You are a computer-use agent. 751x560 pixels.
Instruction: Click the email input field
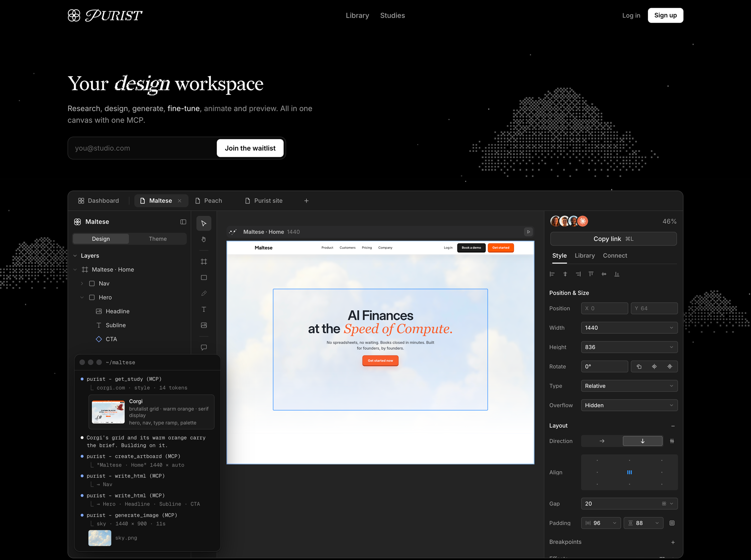(x=142, y=148)
